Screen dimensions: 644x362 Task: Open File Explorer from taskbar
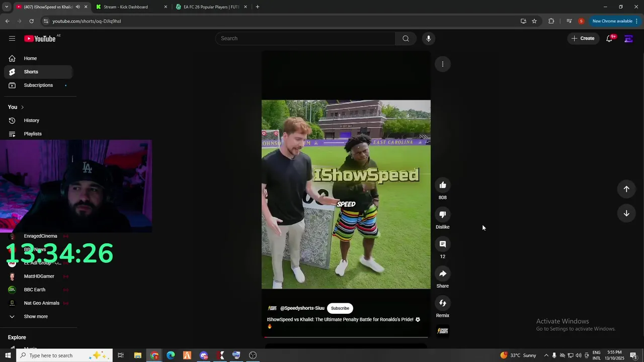coord(138,355)
